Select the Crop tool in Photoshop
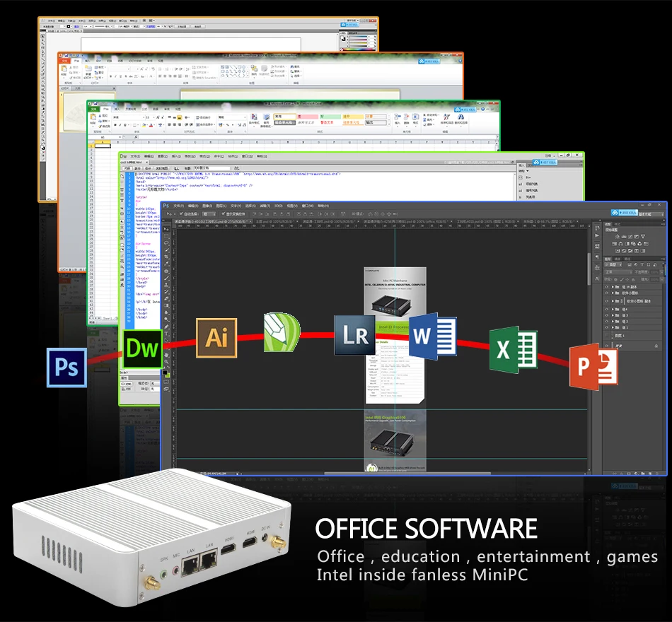 (166, 257)
